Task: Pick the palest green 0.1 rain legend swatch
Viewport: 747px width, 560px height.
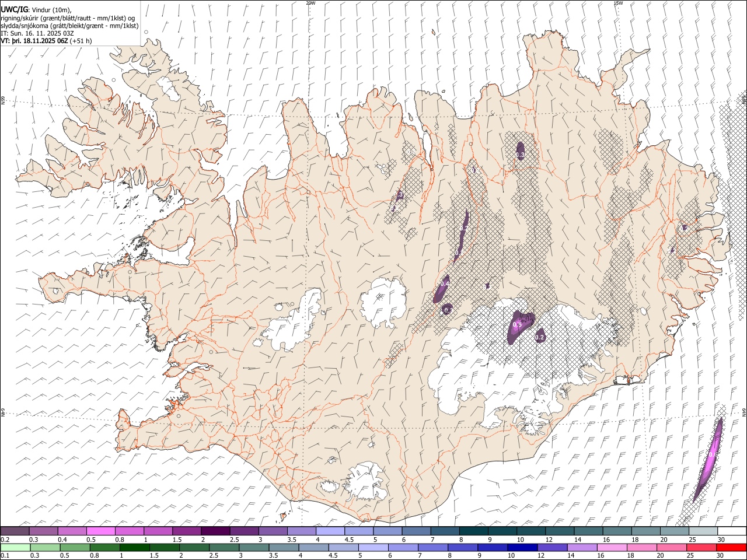Action: (15, 547)
